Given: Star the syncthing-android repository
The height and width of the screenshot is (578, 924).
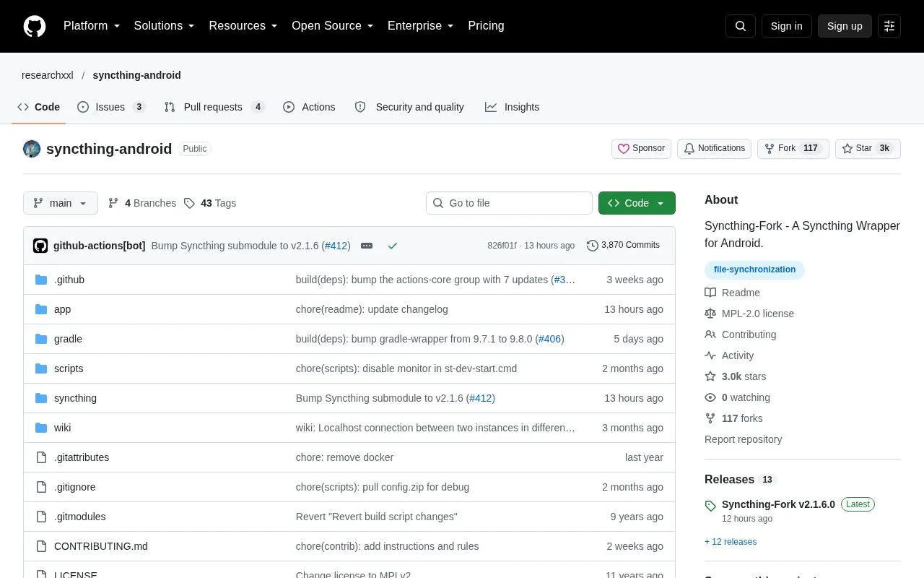Looking at the screenshot, I should tap(868, 149).
